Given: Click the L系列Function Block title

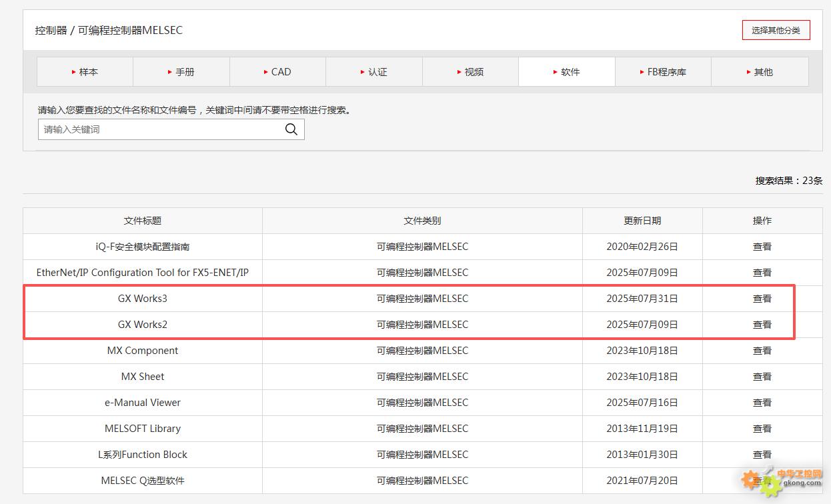Looking at the screenshot, I should [143, 455].
